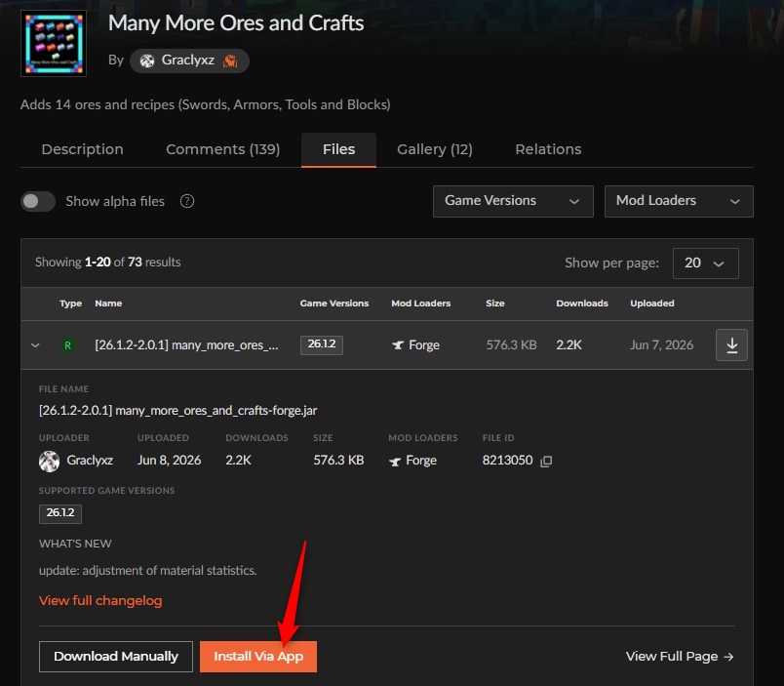Click the Forge icon under MOD LOADERS details
The width and height of the screenshot is (784, 686).
tap(395, 461)
